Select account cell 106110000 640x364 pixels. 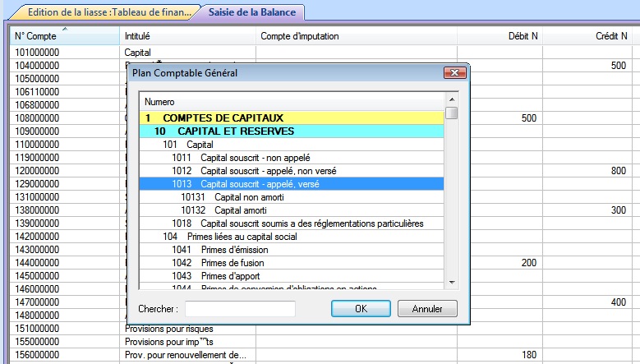click(x=64, y=92)
